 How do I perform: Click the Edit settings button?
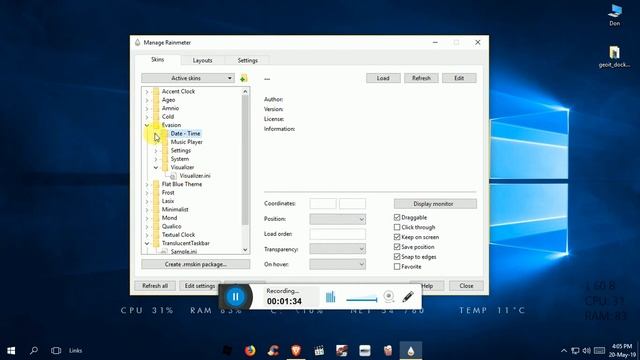click(200, 286)
